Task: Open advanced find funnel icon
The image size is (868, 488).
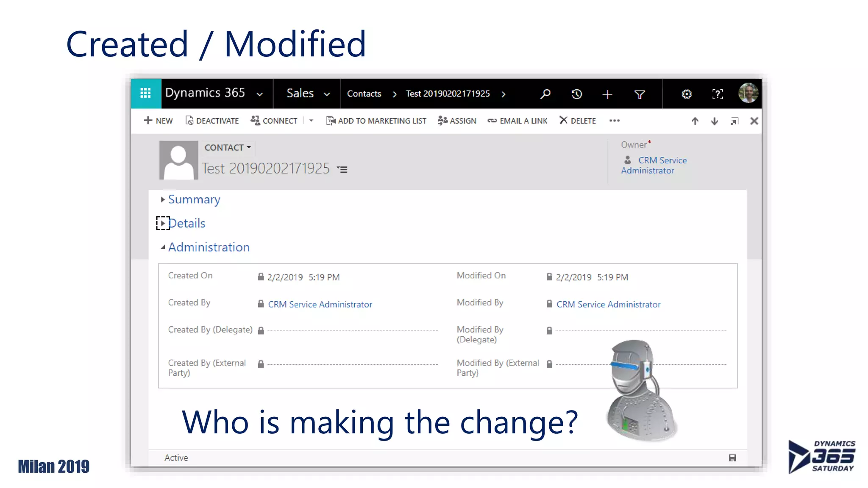Action: click(x=640, y=94)
